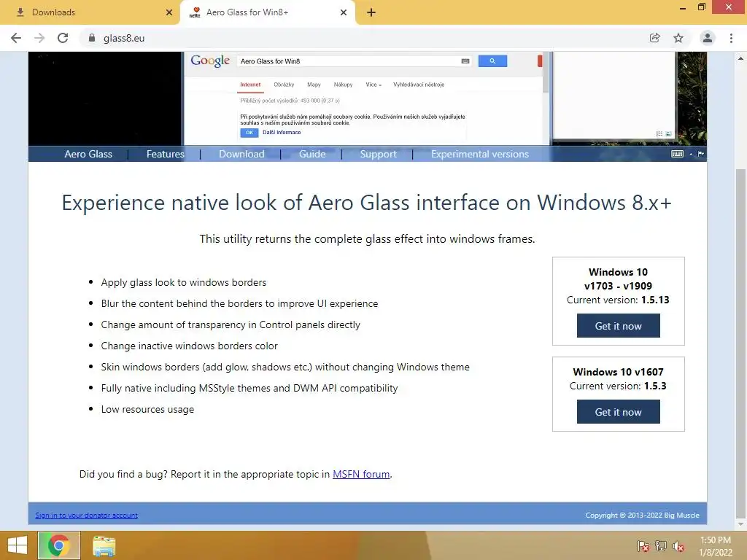
Task: Click the flag icon in banner's taskbar
Action: click(x=701, y=154)
